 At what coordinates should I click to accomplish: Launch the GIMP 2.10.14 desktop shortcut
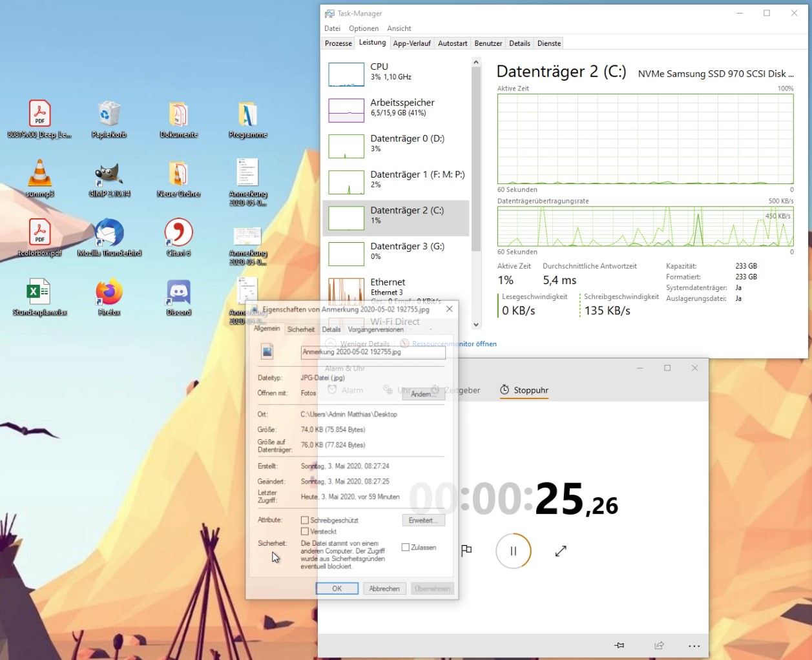(109, 179)
